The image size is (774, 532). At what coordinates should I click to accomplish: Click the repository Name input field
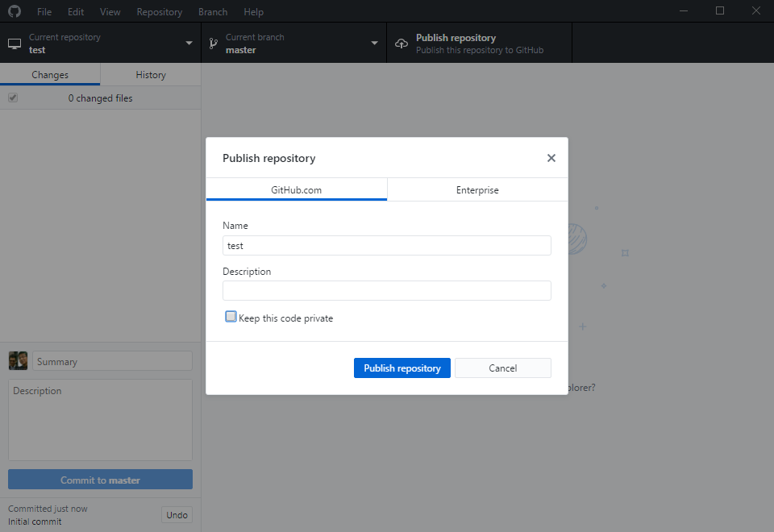[x=386, y=246]
